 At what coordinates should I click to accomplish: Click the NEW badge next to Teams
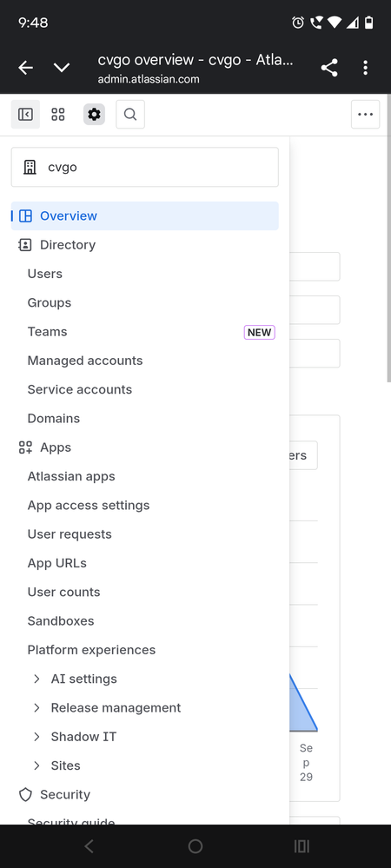pos(259,332)
